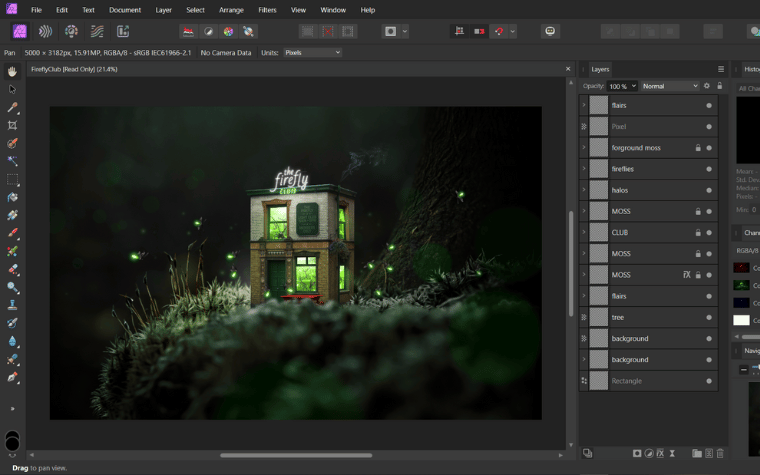Toggle snapping magnet icon
This screenshot has height=475, width=760.
click(x=499, y=32)
